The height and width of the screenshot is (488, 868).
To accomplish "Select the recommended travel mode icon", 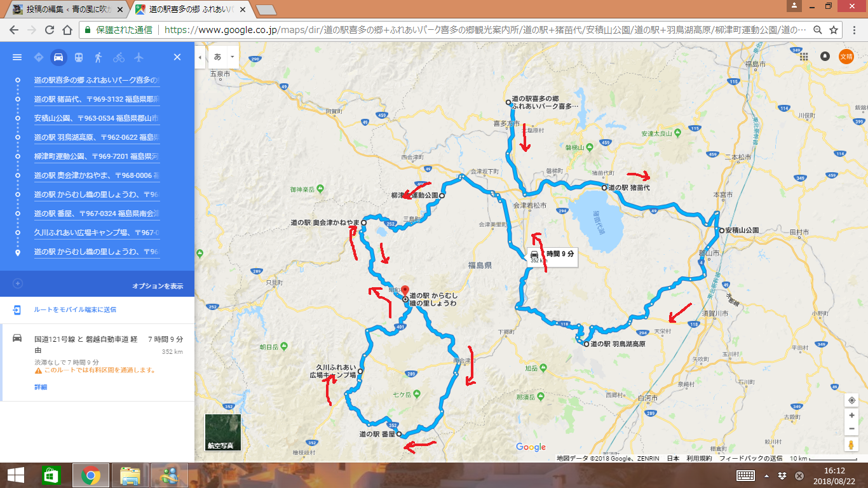I will click(x=38, y=57).
